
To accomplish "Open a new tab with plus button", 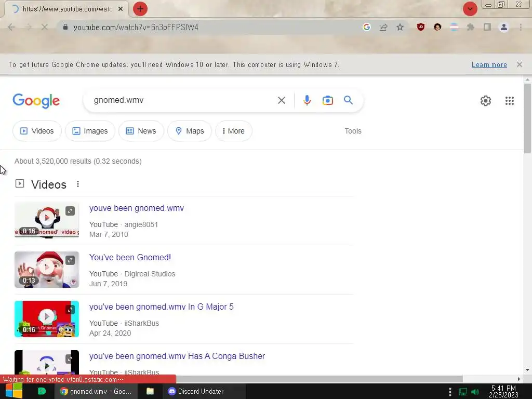I will [140, 9].
